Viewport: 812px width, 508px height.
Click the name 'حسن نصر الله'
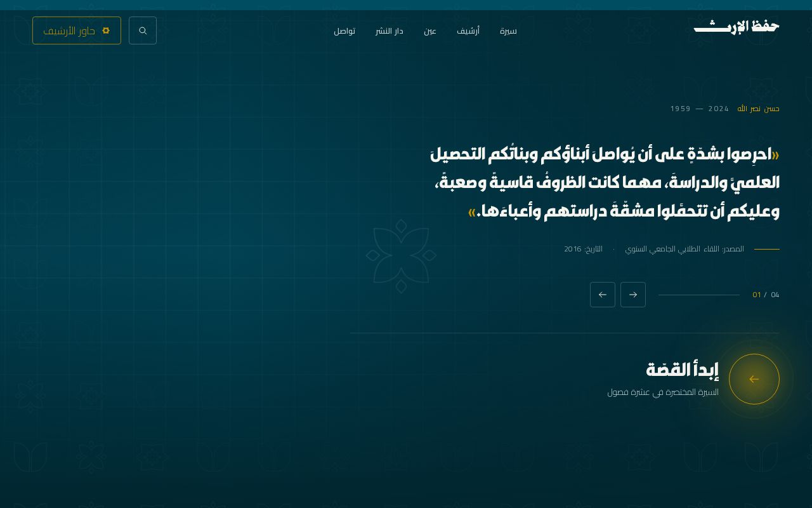[x=758, y=109]
